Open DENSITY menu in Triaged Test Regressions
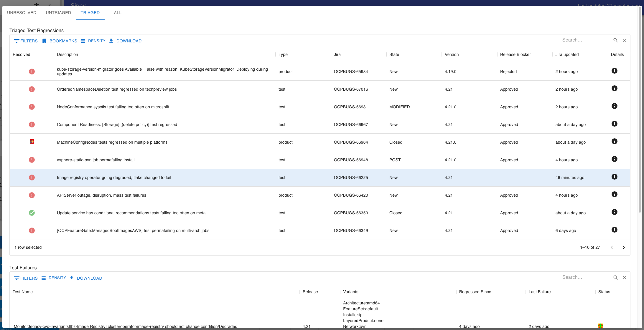644x330 pixels. point(93,41)
